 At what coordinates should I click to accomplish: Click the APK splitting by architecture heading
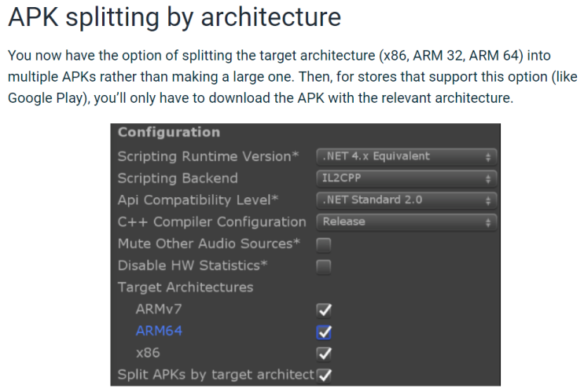174,18
